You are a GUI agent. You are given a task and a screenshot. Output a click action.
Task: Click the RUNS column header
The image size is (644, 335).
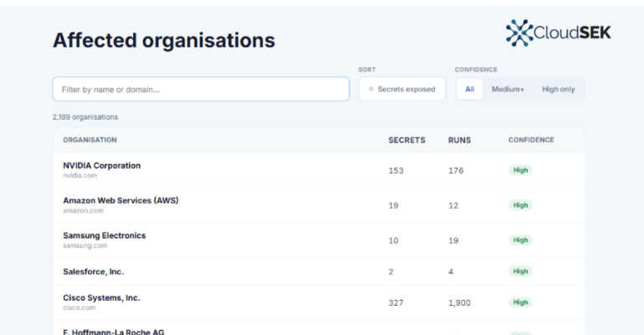[x=459, y=140]
